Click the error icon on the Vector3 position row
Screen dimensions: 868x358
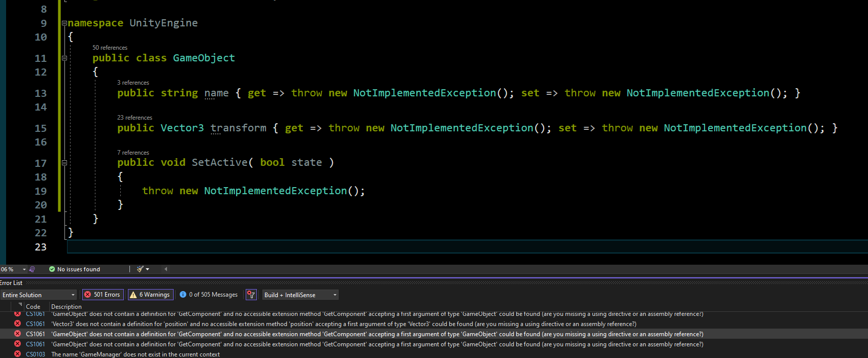17,324
